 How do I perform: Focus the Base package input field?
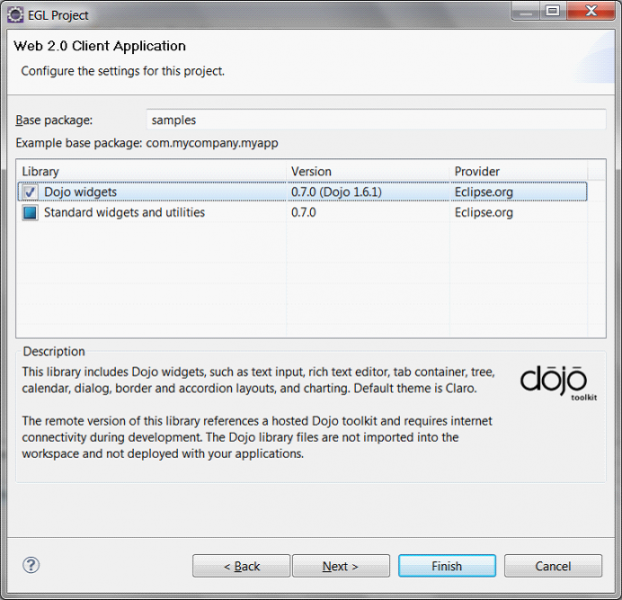pos(376,120)
